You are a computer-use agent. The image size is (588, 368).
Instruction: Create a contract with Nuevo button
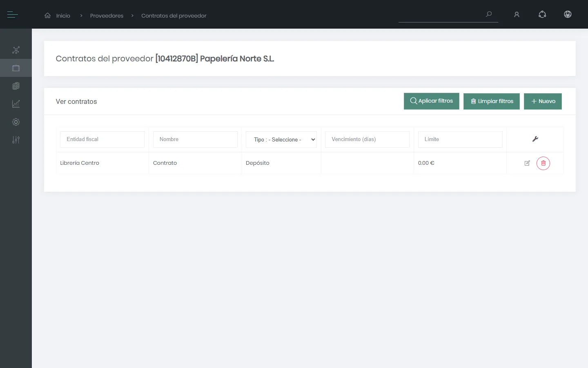[x=543, y=101]
